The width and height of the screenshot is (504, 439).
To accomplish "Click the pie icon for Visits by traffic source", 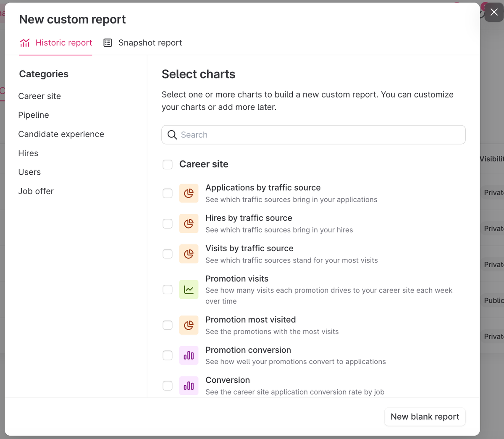I will [x=189, y=254].
